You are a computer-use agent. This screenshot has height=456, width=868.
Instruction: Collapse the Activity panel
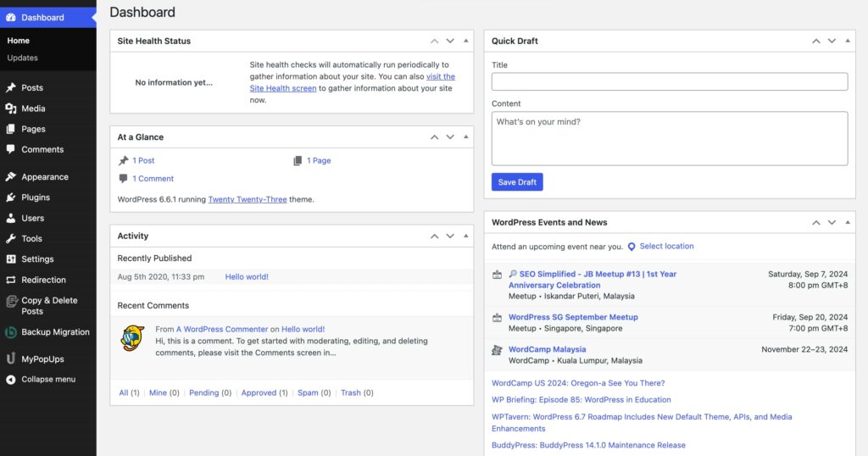coord(466,236)
